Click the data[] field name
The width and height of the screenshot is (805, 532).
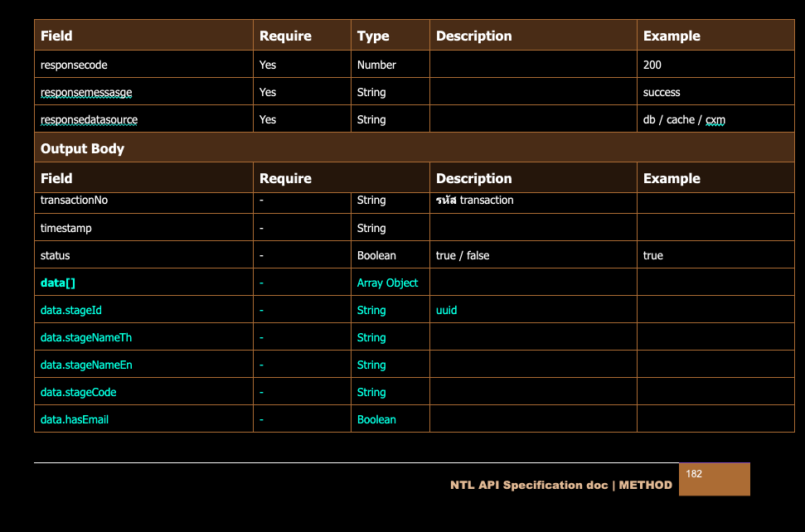click(x=58, y=283)
